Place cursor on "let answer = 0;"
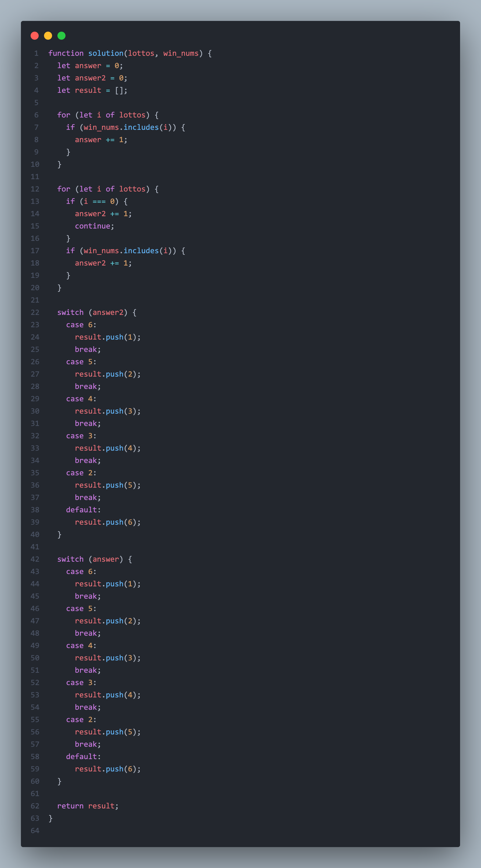 [90, 66]
